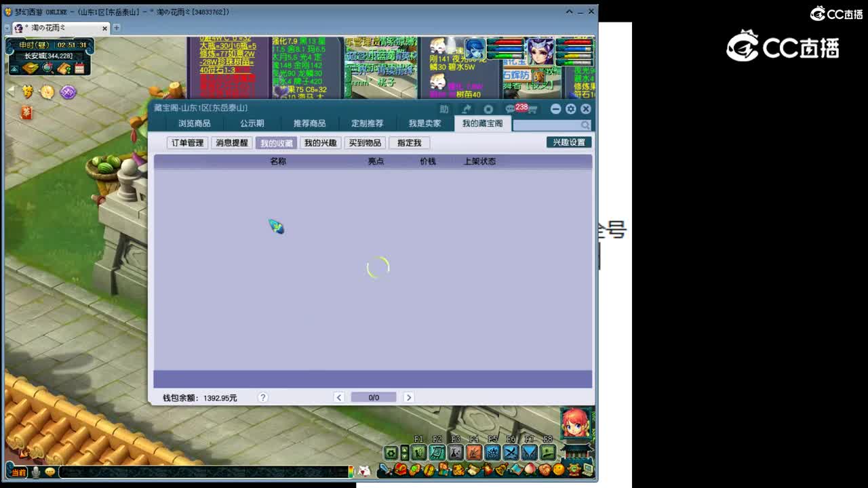The image size is (868, 488).
Task: Click the search magnifier icon
Action: 585,125
